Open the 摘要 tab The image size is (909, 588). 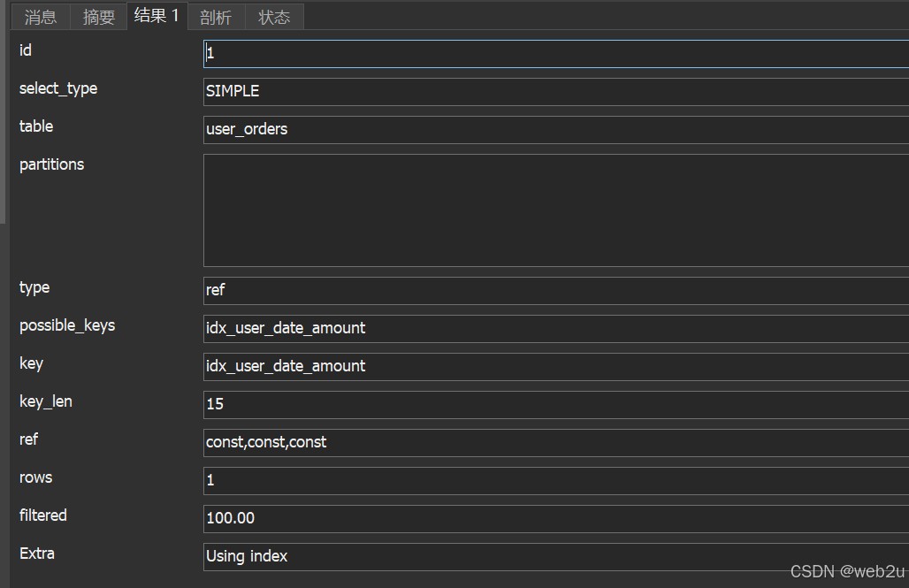click(x=99, y=17)
